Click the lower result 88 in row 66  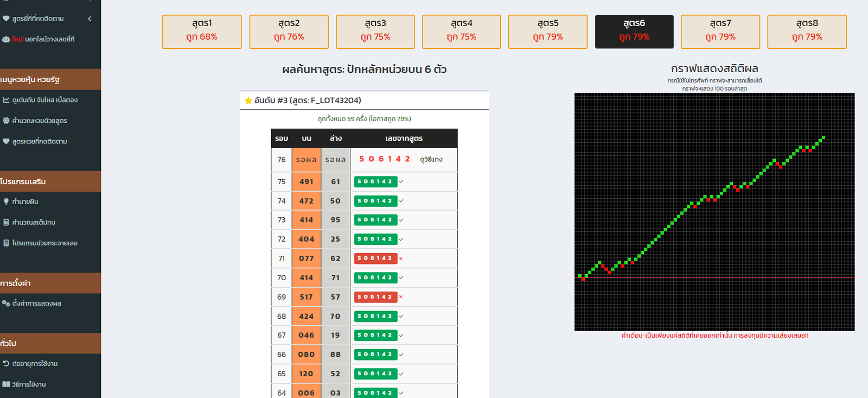click(336, 355)
